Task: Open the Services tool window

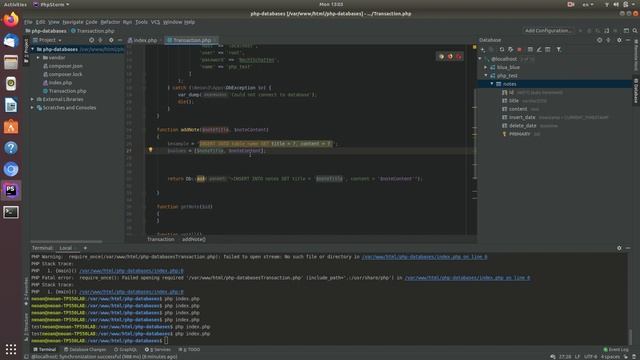Action: (x=158, y=349)
